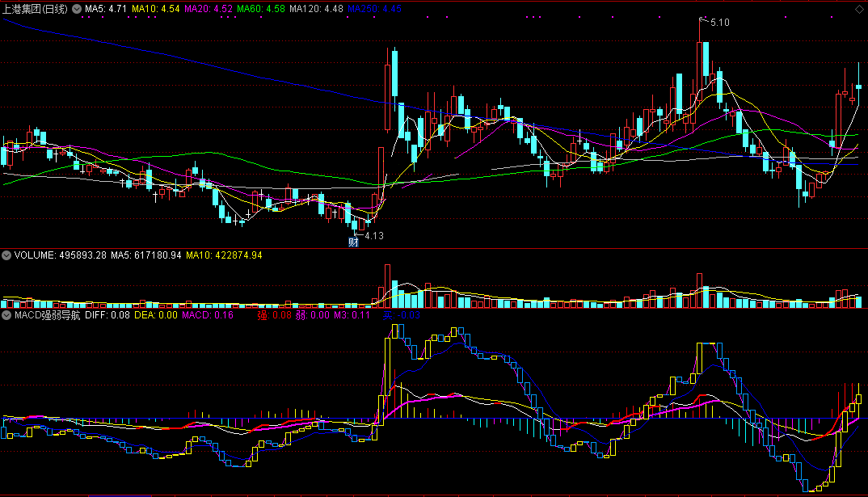The width and height of the screenshot is (868, 497).
Task: Click the volume MA5: 617180.94 label
Action: tap(146, 255)
